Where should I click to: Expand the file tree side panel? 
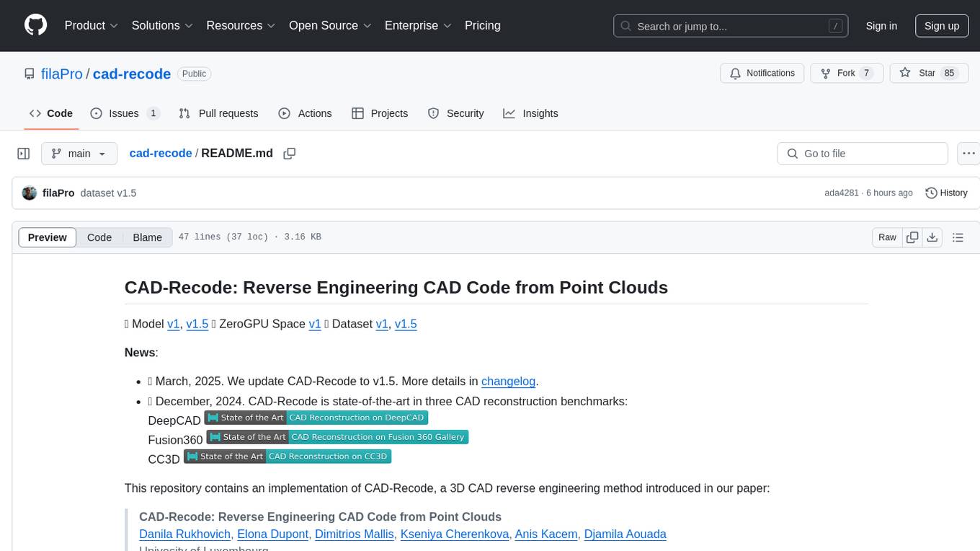pos(24,154)
